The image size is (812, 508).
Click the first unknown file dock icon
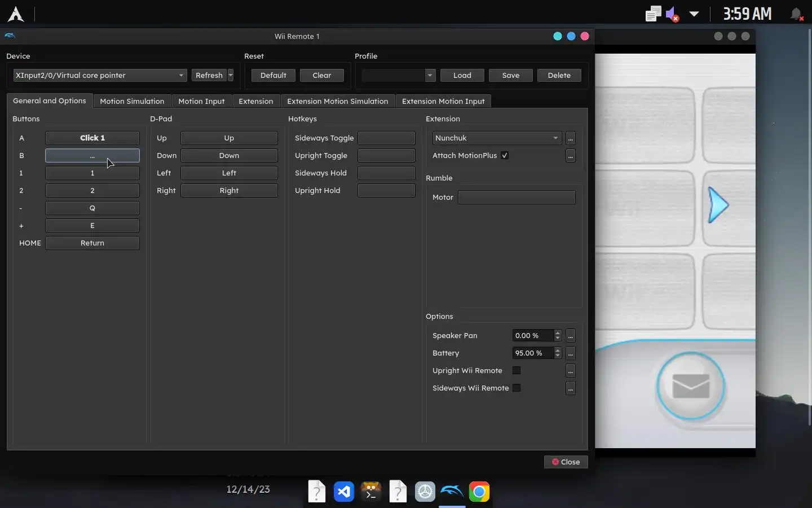pyautogui.click(x=317, y=492)
